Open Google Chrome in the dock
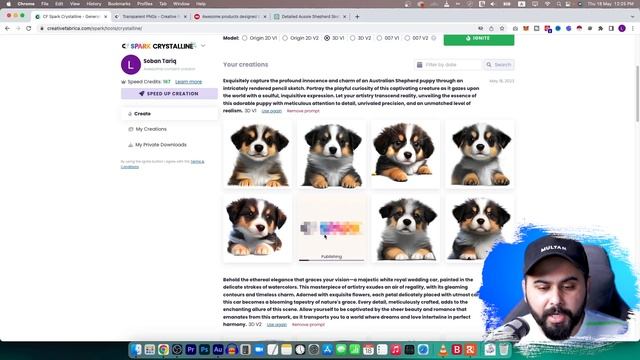 163,350
